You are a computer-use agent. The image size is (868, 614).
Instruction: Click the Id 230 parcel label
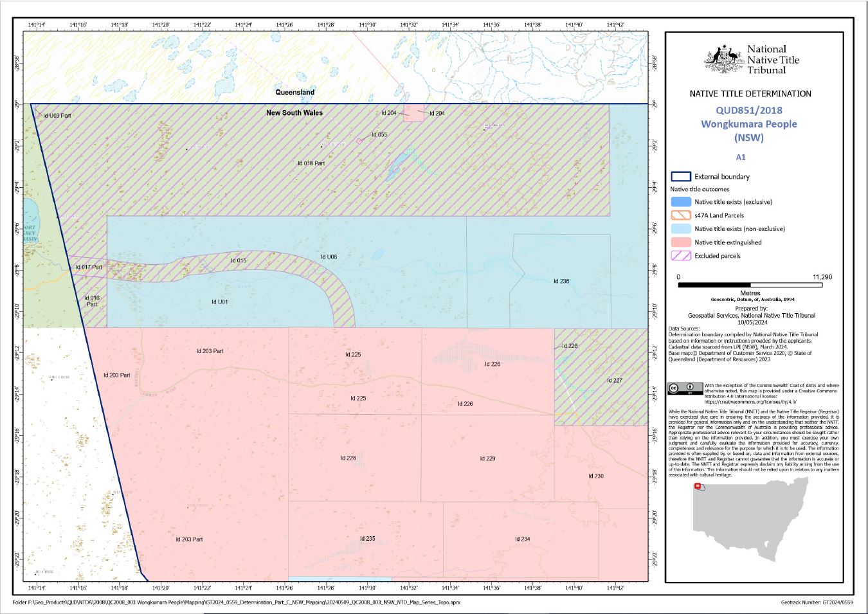pyautogui.click(x=595, y=476)
